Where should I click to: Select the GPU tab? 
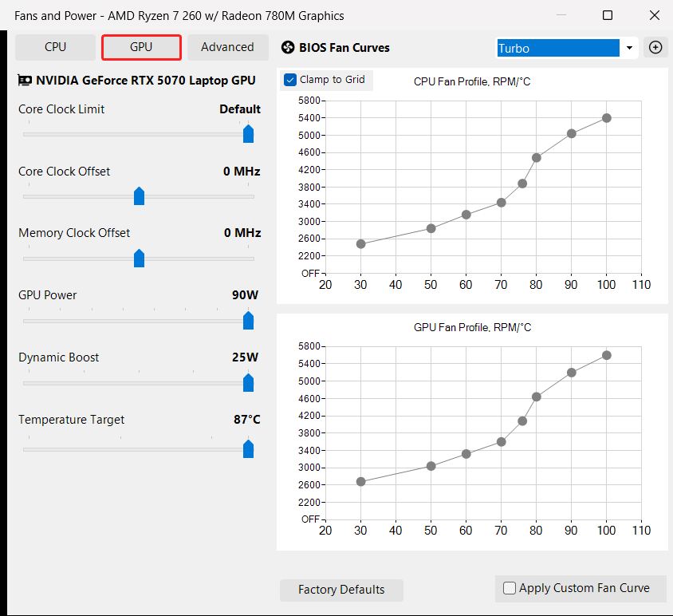pos(141,47)
